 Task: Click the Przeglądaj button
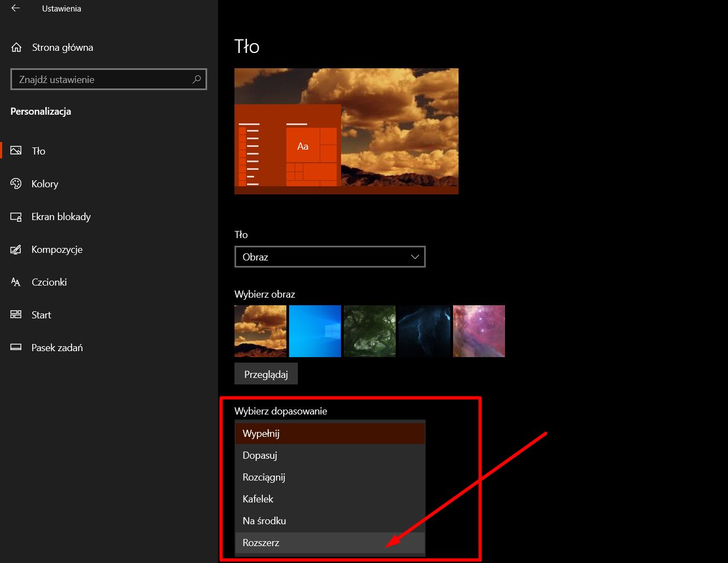click(x=266, y=374)
